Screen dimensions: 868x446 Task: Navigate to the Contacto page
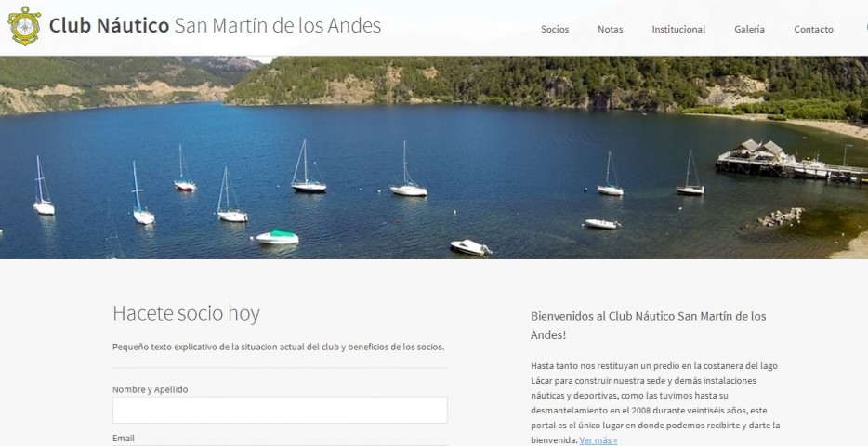click(813, 30)
